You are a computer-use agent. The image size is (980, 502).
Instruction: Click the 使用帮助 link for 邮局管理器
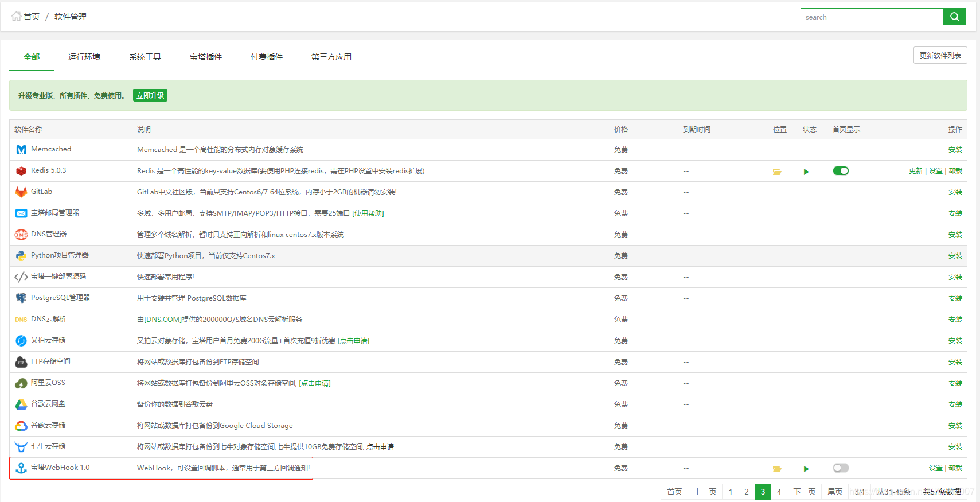(368, 213)
